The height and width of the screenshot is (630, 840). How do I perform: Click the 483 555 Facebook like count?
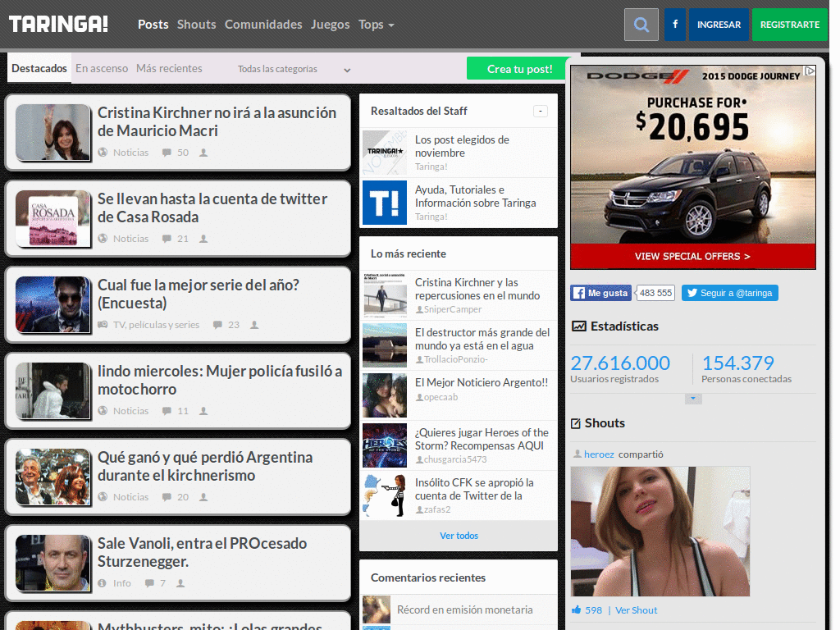coord(655,293)
